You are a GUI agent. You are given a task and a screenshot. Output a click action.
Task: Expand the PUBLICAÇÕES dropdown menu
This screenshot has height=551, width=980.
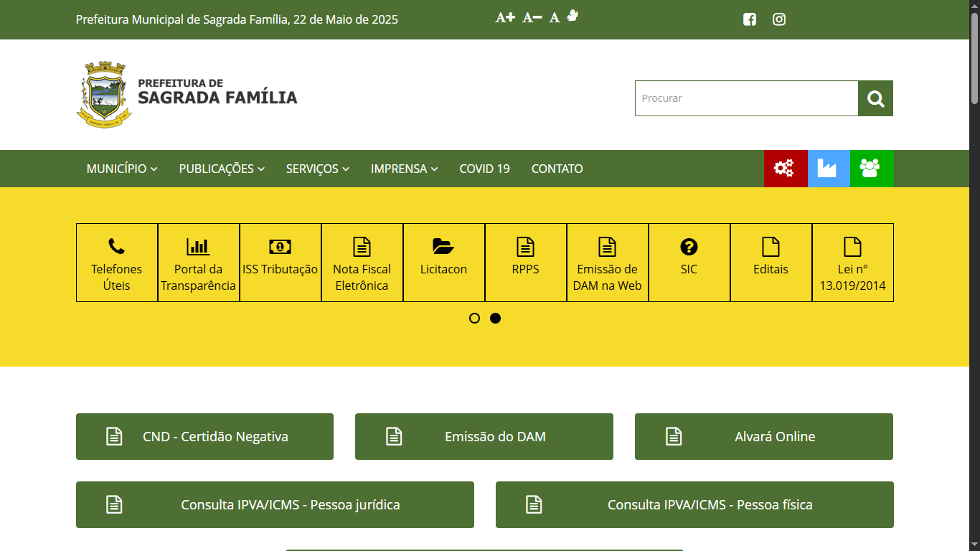coord(221,169)
